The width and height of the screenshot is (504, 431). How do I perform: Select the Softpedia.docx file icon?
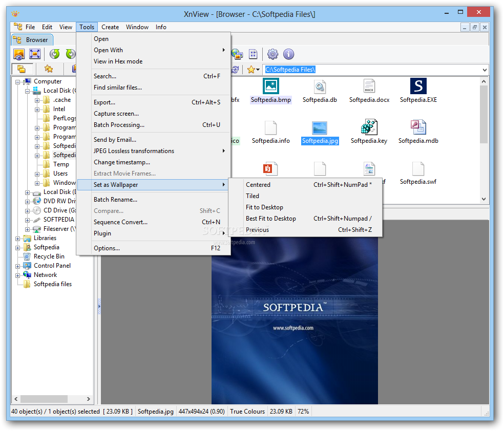click(369, 87)
